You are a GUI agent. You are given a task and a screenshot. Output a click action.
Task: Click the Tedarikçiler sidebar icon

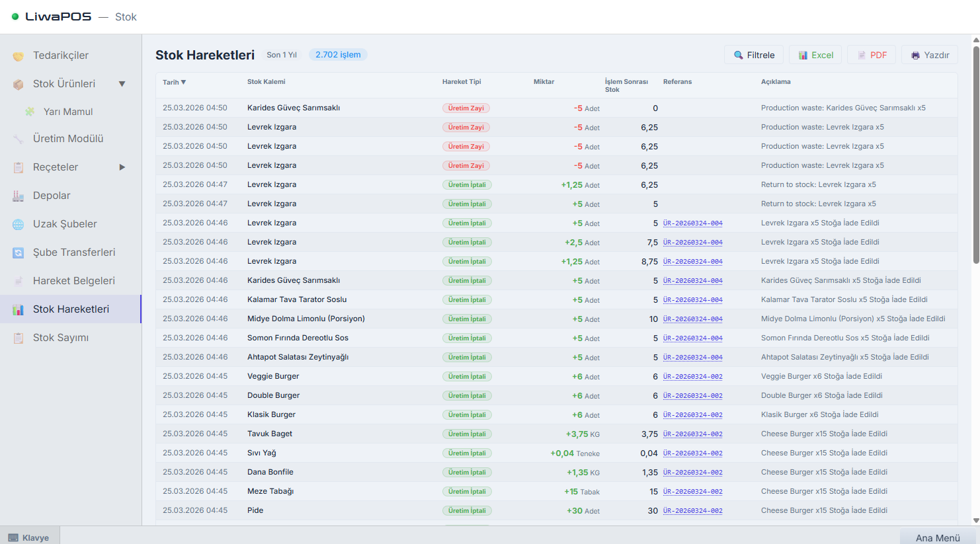click(x=19, y=56)
